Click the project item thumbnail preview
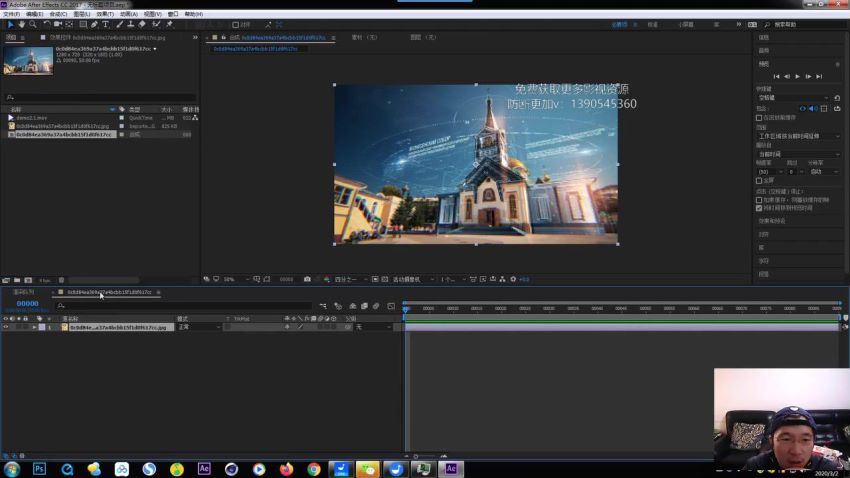The height and width of the screenshot is (478, 850). (x=28, y=61)
